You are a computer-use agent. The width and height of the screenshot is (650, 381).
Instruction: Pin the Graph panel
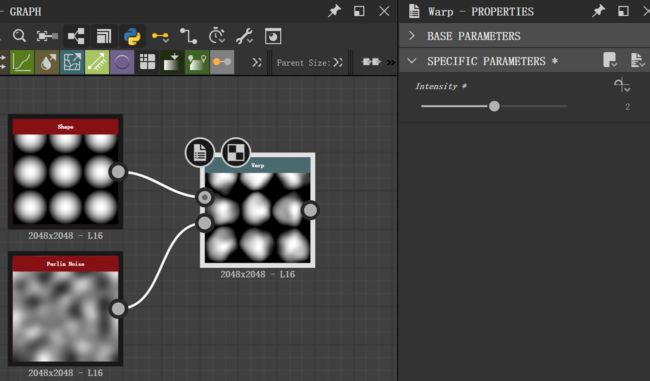[x=334, y=11]
